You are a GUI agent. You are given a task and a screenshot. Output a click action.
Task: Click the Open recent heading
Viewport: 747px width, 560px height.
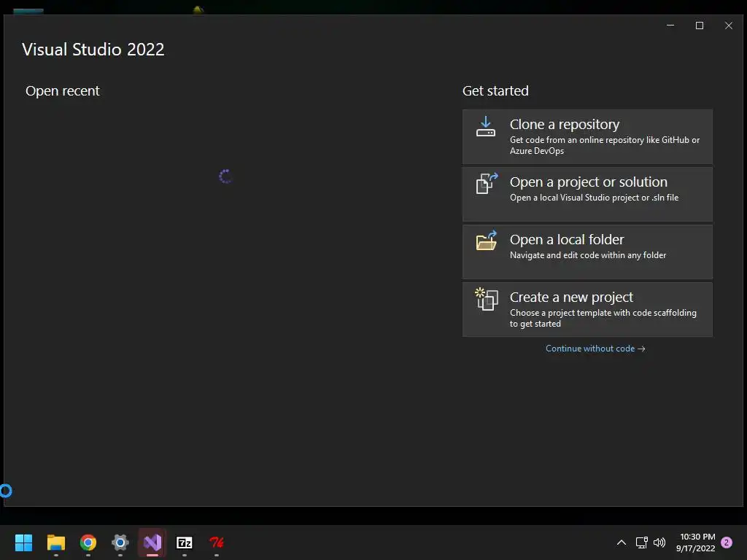coord(63,90)
